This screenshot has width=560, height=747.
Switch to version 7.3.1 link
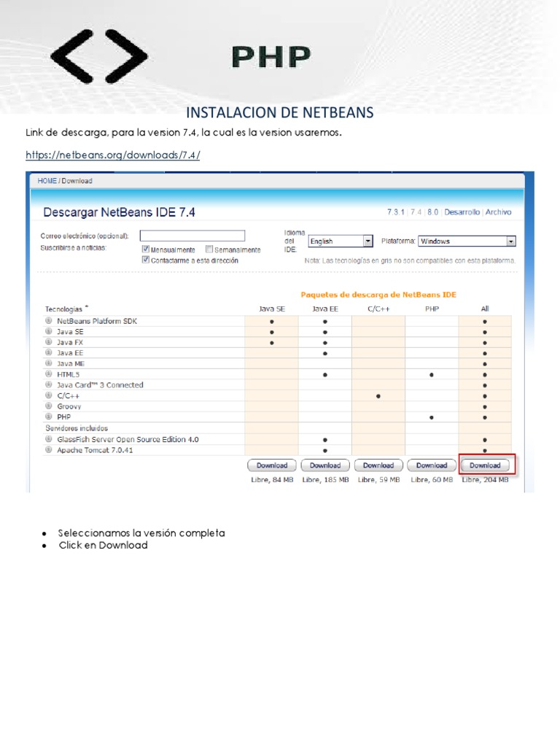395,212
